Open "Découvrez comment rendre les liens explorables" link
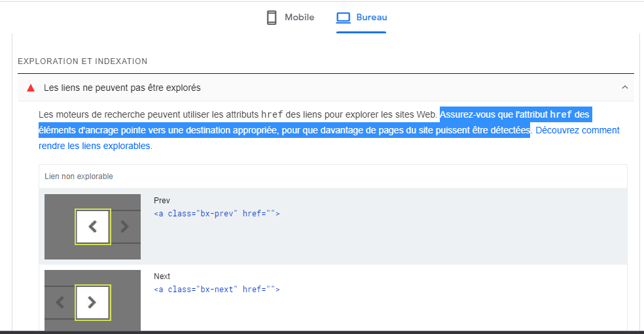This screenshot has width=644, height=334. 577,130
